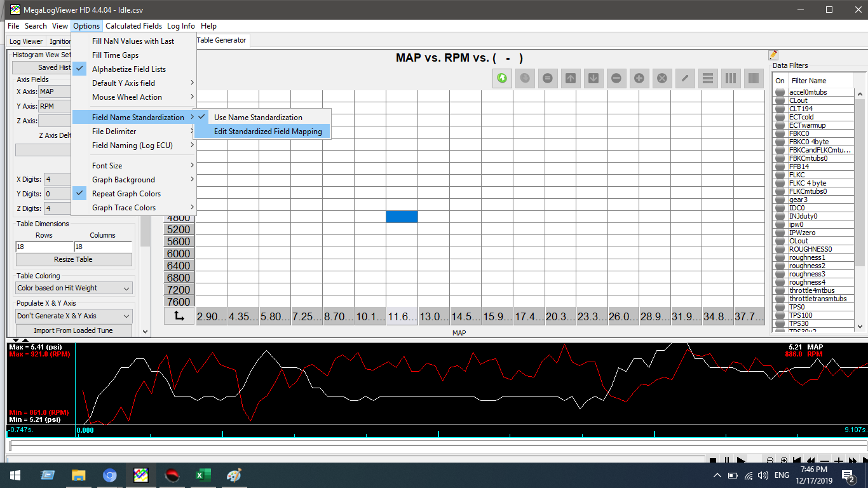Open the data filter edit pencil icon

tap(773, 55)
